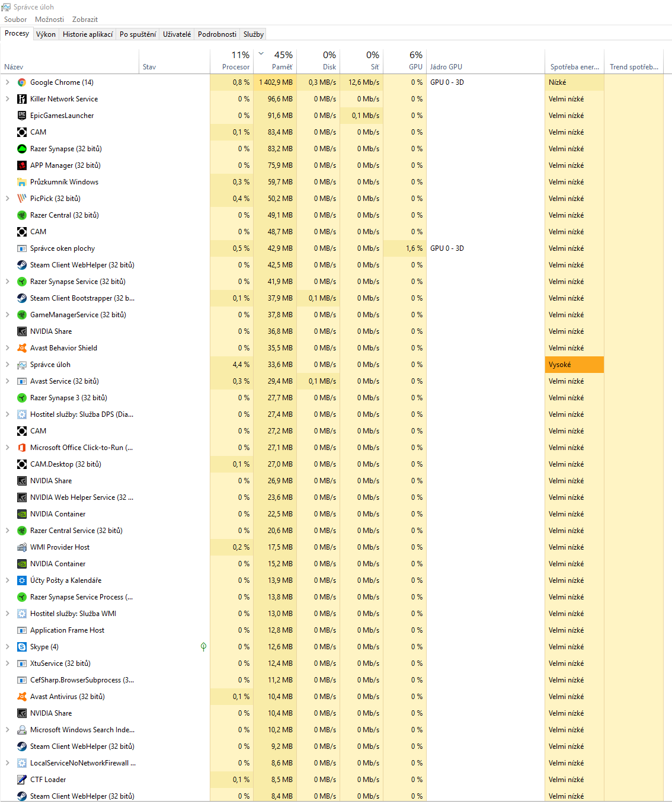
Task: Click the CTF Loader icon
Action: tap(22, 780)
